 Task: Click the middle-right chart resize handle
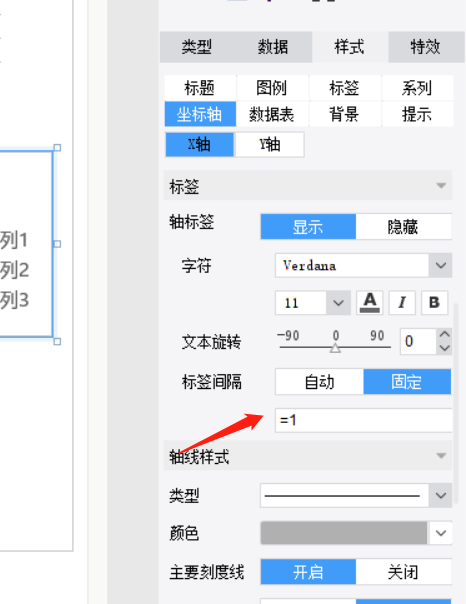tap(57, 244)
